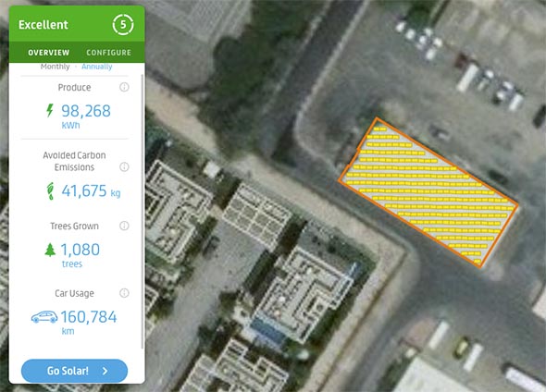This screenshot has width=546, height=392.
Task: Click the green tree icon
Action: click(x=50, y=250)
